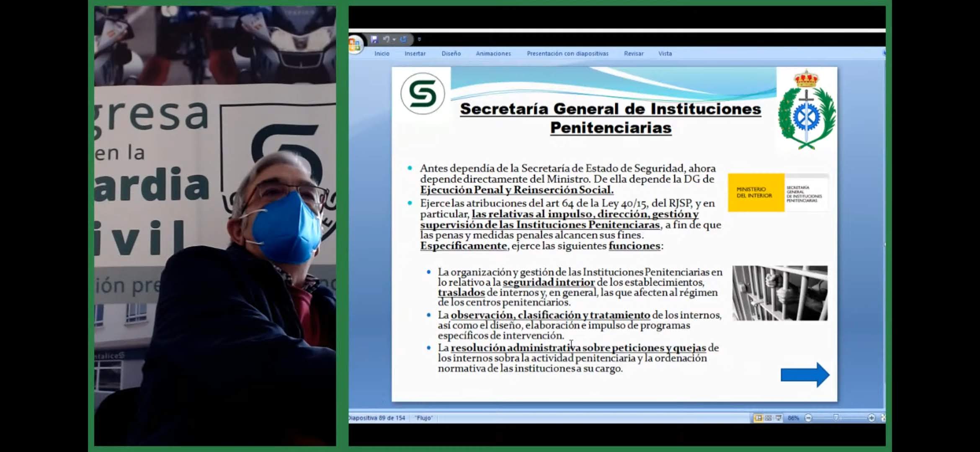980x452 pixels.
Task: Start slideshow from status bar icon
Action: [x=779, y=418]
